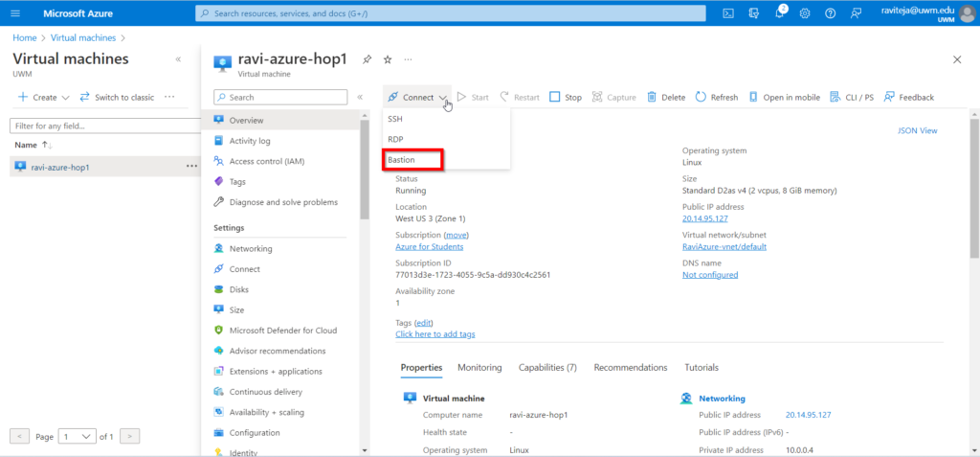This screenshot has height=457, width=980.
Task: Sort list by Name column
Action: point(33,145)
